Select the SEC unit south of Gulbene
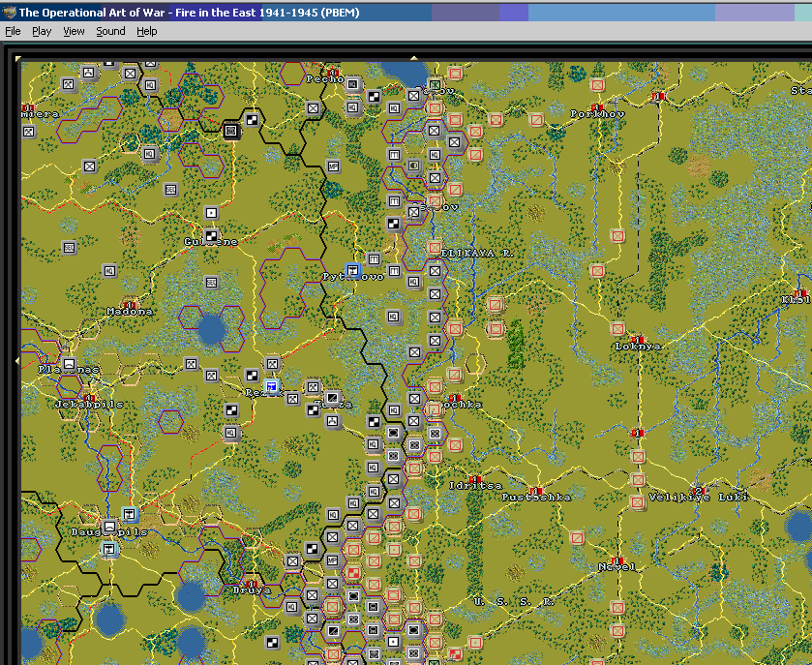 coord(211,283)
